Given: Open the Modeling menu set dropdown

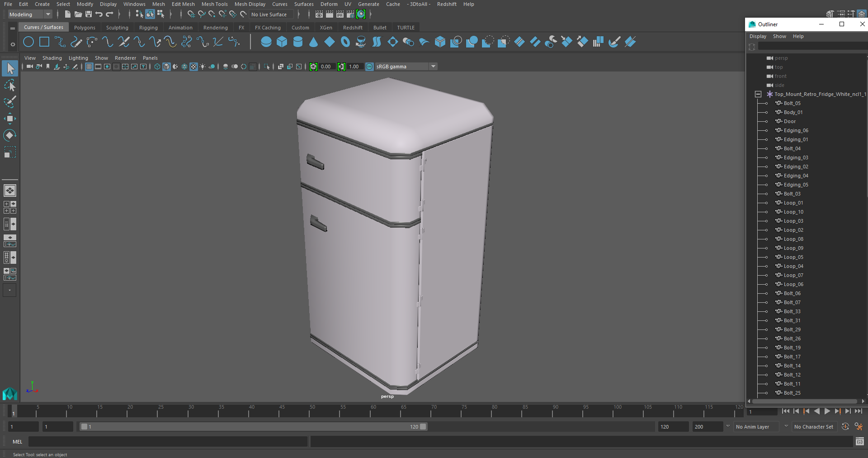Looking at the screenshot, I should point(30,14).
